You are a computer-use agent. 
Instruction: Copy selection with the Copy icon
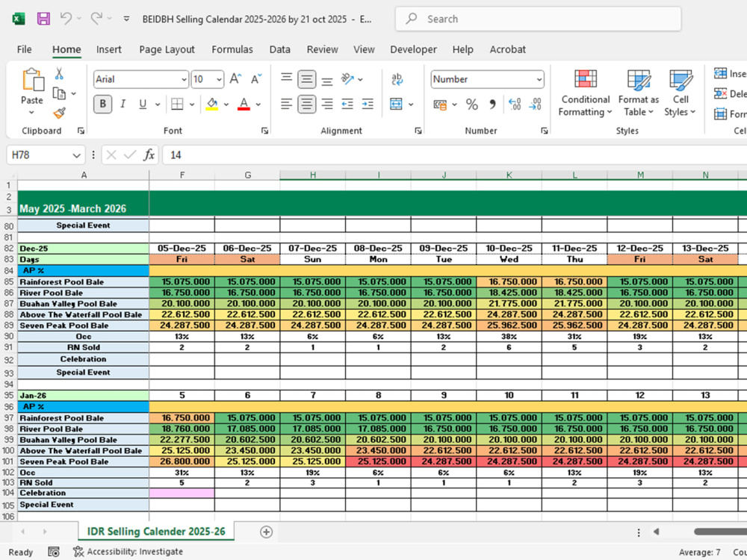point(59,93)
